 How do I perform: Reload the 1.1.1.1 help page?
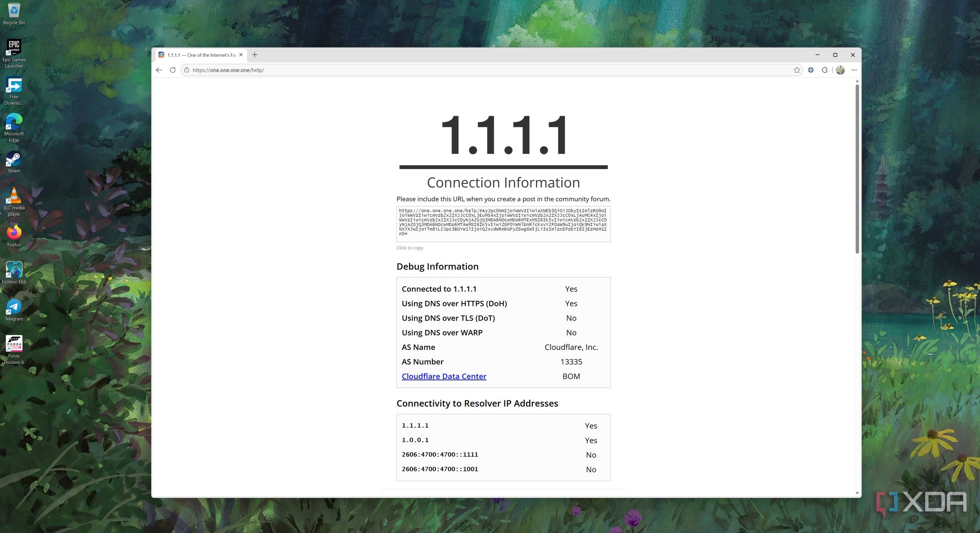173,70
